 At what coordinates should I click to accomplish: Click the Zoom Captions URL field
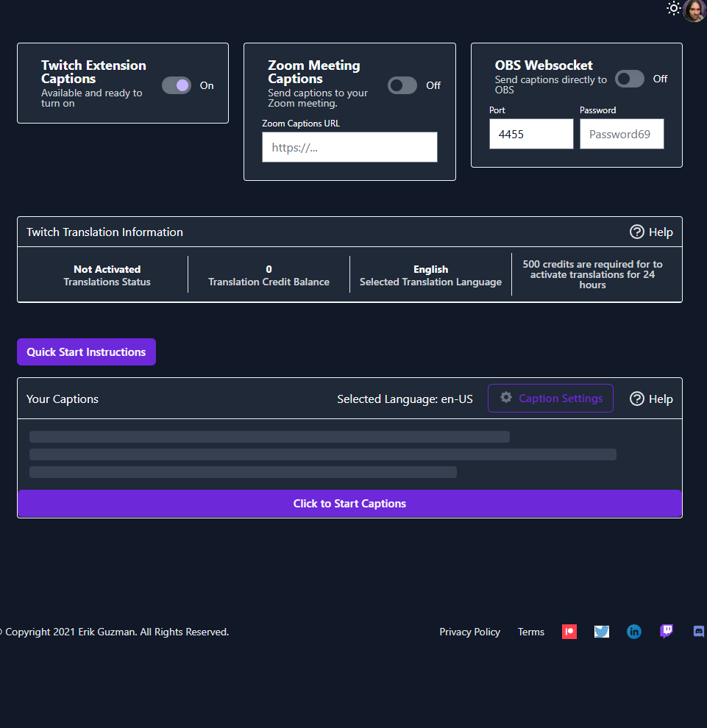click(x=349, y=147)
